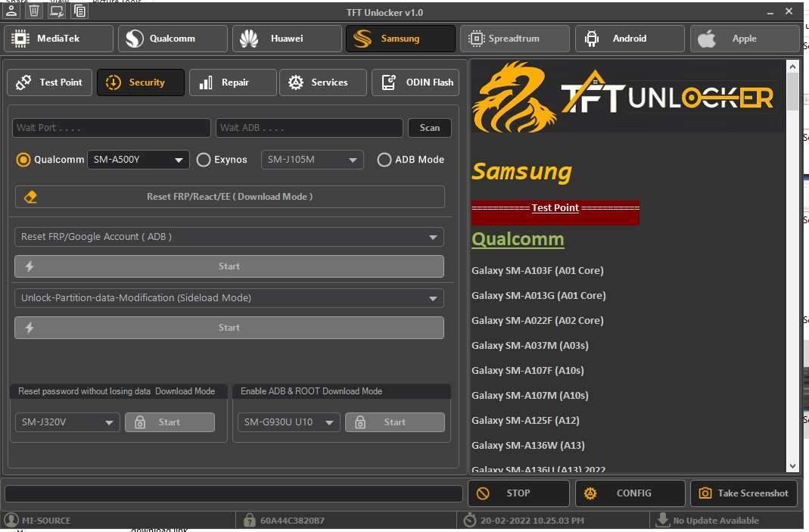Image resolution: width=809 pixels, height=532 pixels.
Task: Click the Wait ADB input field
Action: click(x=309, y=128)
